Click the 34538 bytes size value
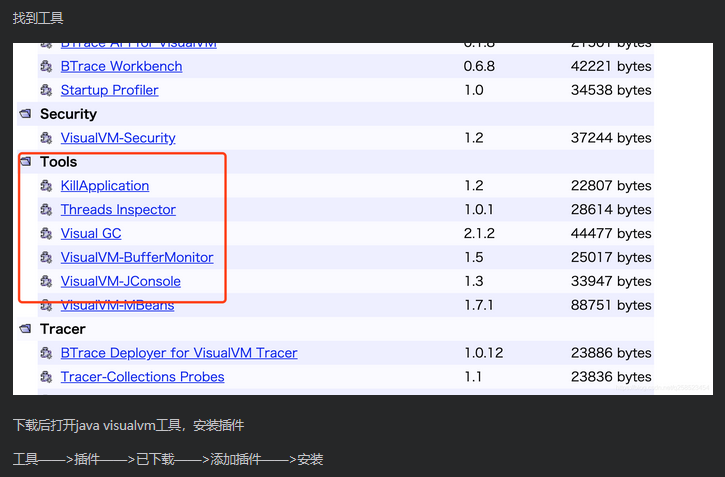Screen dimensions: 725x477 click(x=611, y=90)
